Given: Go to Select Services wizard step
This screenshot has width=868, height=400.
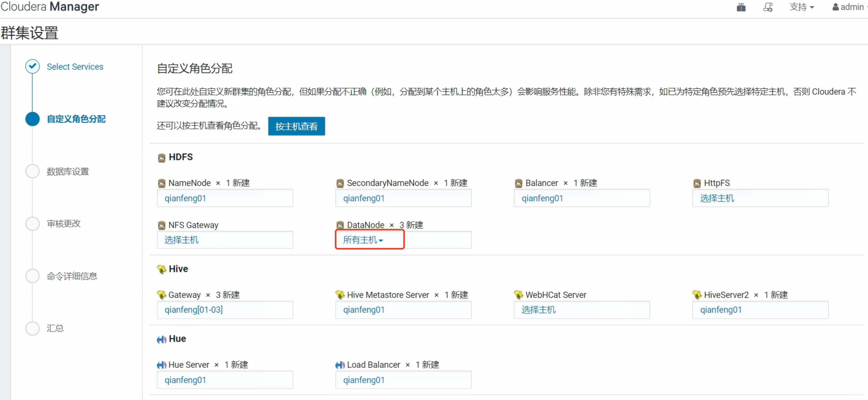Looking at the screenshot, I should (x=75, y=67).
